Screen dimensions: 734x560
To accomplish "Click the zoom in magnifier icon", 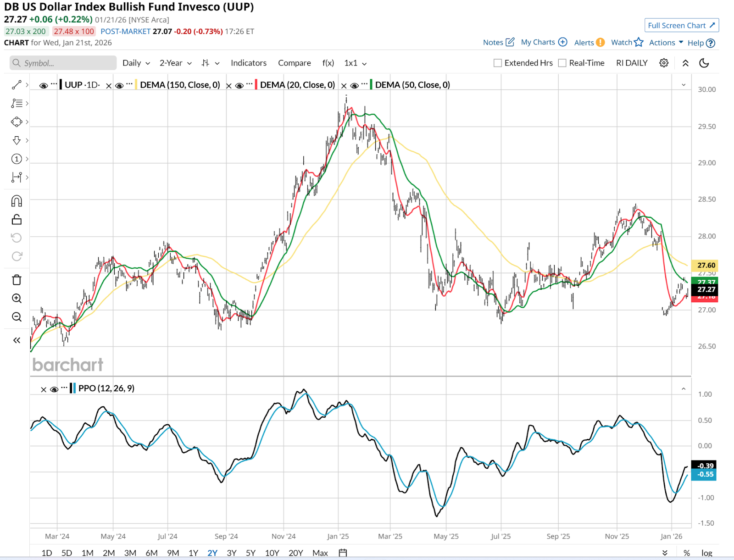I will (x=17, y=299).
